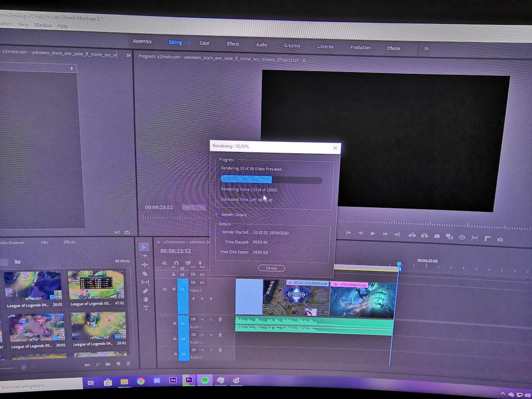Viewport: 532px width, 399px height.
Task: Click the Mark Out icon in Program monitor
Action: [x=397, y=234]
